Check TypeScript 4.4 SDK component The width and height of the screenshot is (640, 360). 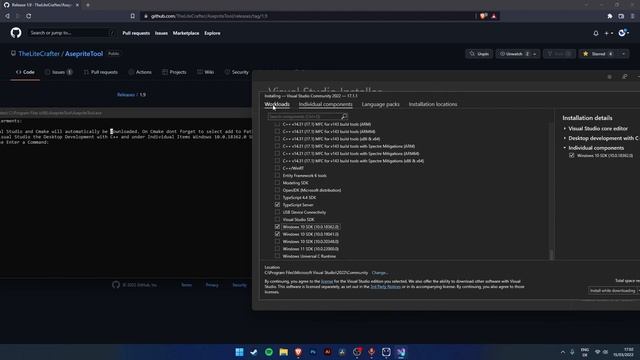pyautogui.click(x=277, y=197)
